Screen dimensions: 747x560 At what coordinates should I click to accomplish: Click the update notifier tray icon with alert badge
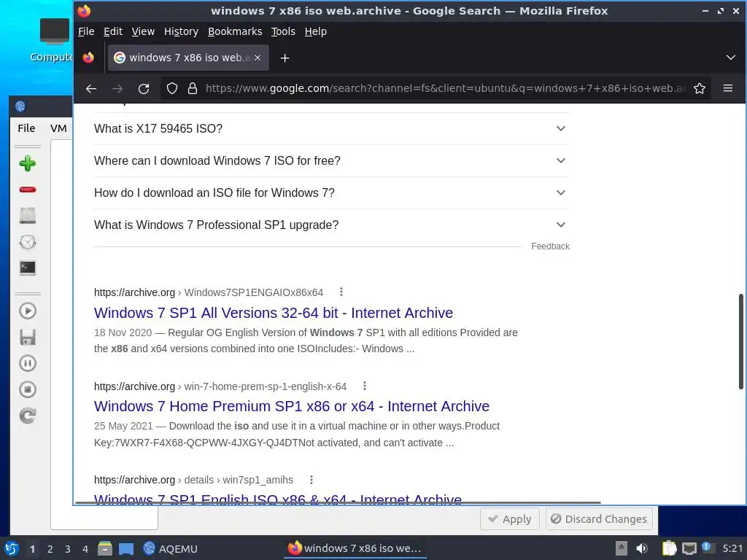point(708,548)
